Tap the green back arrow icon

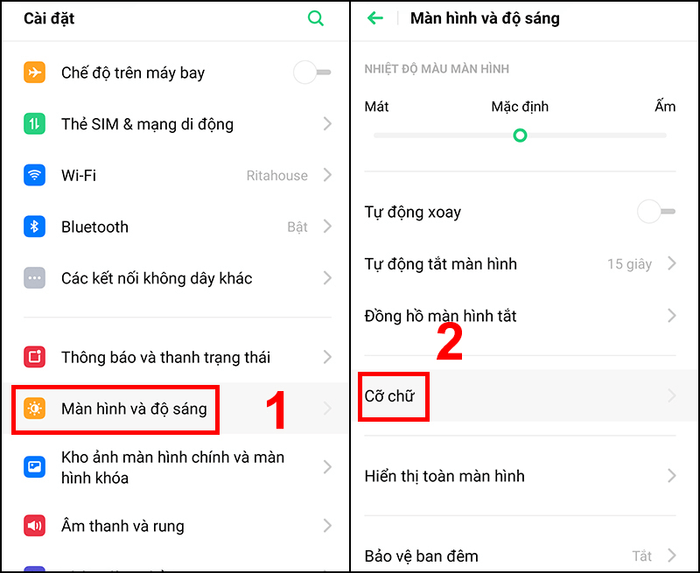[375, 18]
